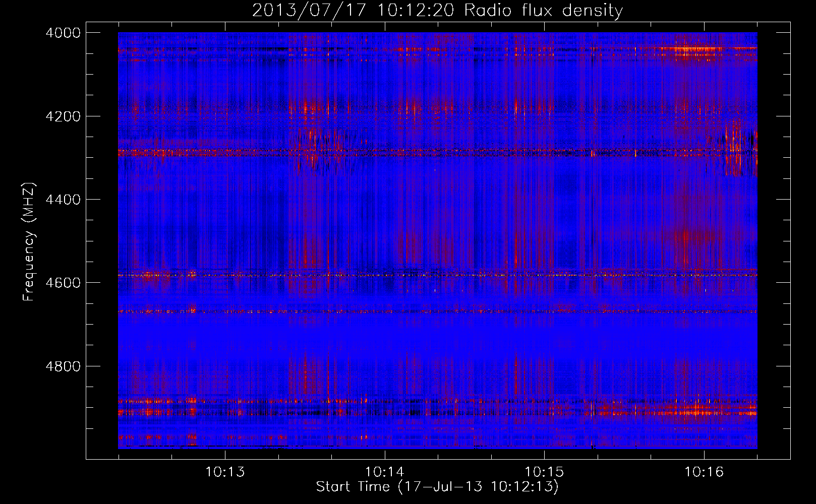
Task: Select the 4200 frequency axis label
Action: (x=63, y=116)
